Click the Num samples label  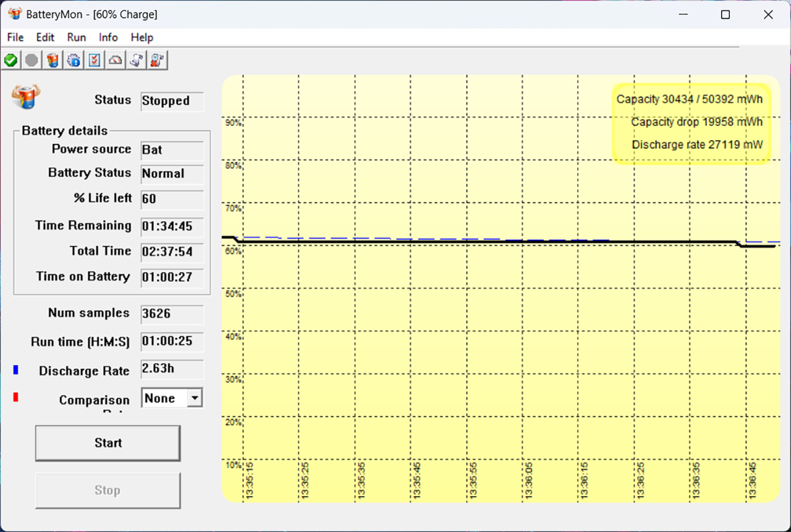[89, 313]
